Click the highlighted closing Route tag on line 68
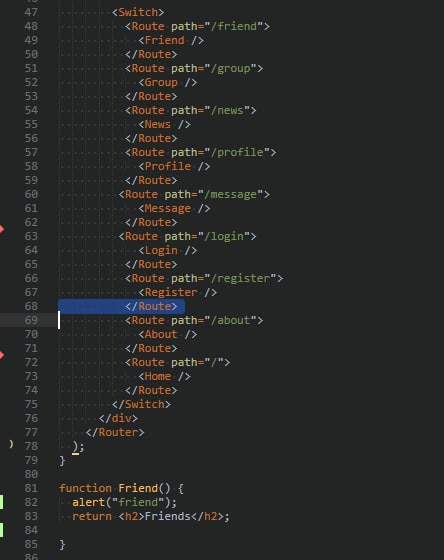The width and height of the screenshot is (444, 560). click(x=151, y=306)
